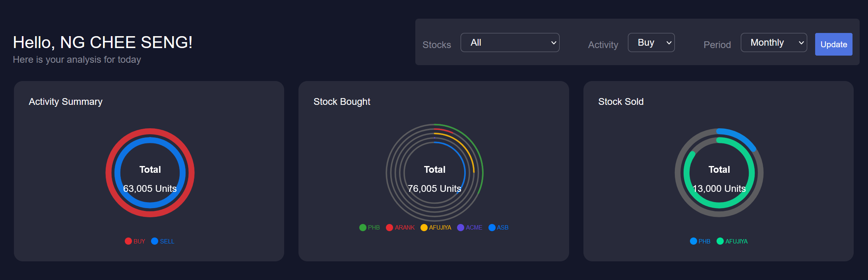Click the green AFUJIYA legend dot in Stock Sold
868x280 pixels.
(720, 241)
